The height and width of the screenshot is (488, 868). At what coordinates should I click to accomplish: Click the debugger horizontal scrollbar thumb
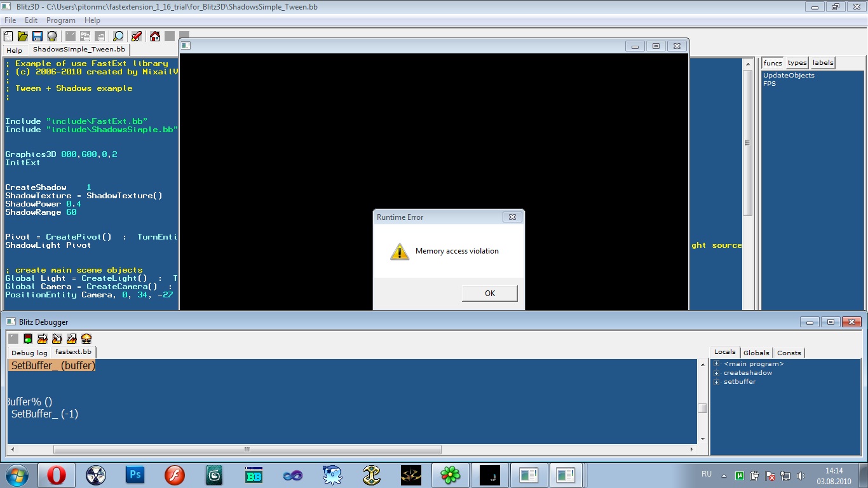[247, 449]
